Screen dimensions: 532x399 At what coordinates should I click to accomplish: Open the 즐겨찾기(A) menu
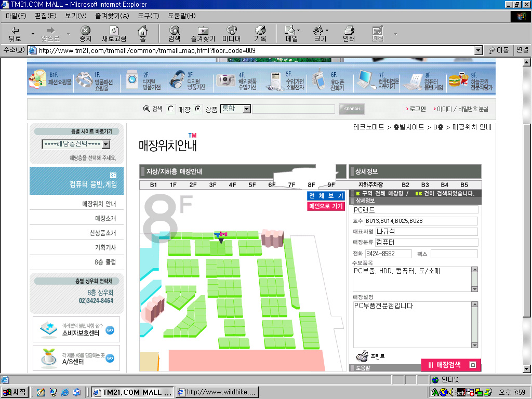click(112, 16)
